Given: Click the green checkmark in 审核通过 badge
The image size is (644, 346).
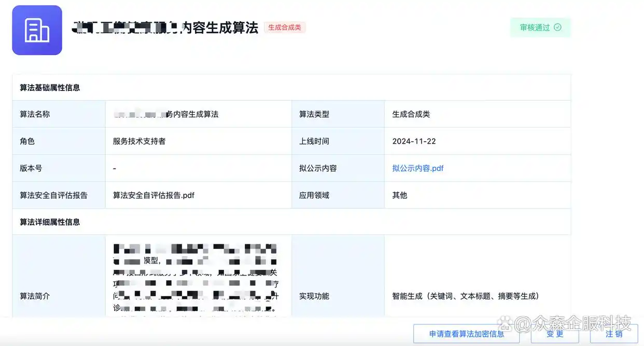Looking at the screenshot, I should pos(557,27).
